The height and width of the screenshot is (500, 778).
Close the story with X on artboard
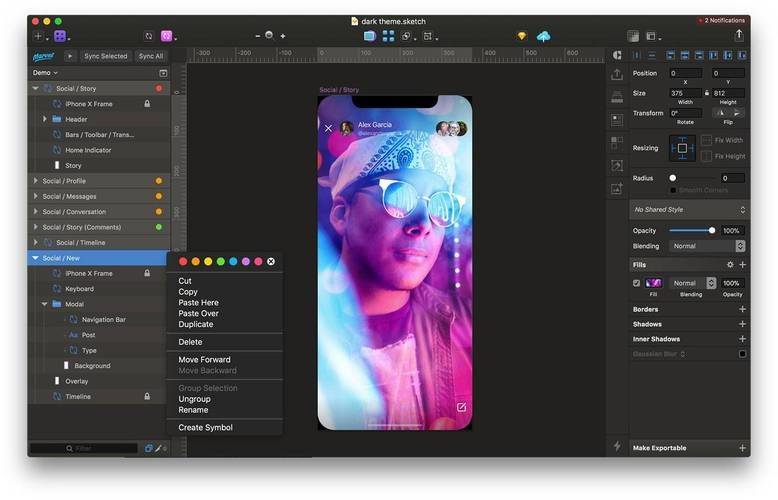pyautogui.click(x=328, y=128)
